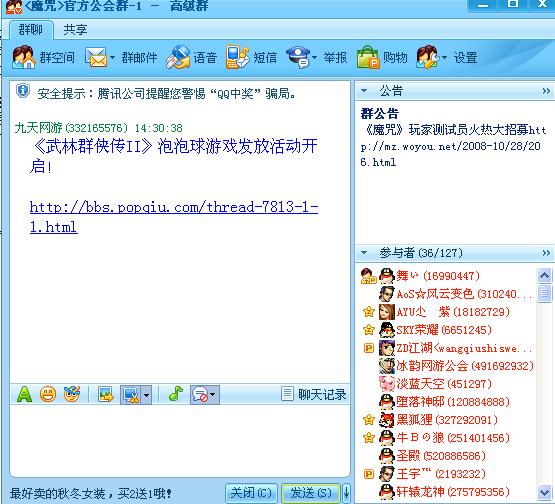This screenshot has width=555, height=504.
Task: Click the font settings green A icon
Action: coord(24,394)
